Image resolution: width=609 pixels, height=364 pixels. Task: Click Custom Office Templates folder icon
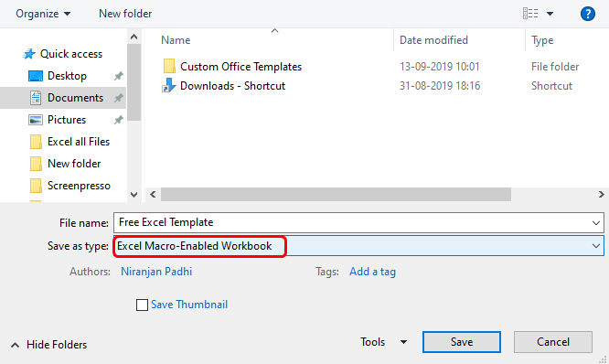(x=169, y=66)
